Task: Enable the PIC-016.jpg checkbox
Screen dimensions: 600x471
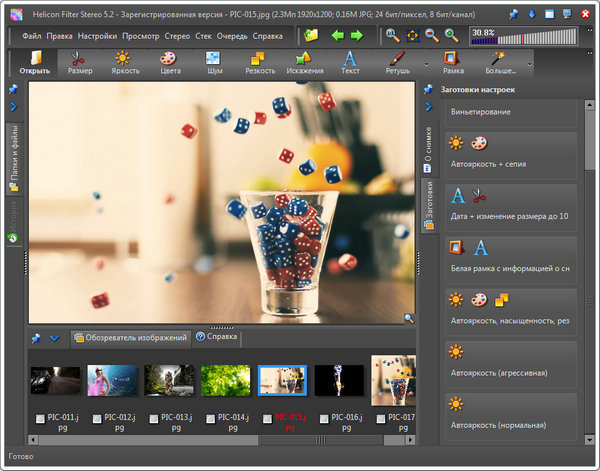Action: (323, 418)
